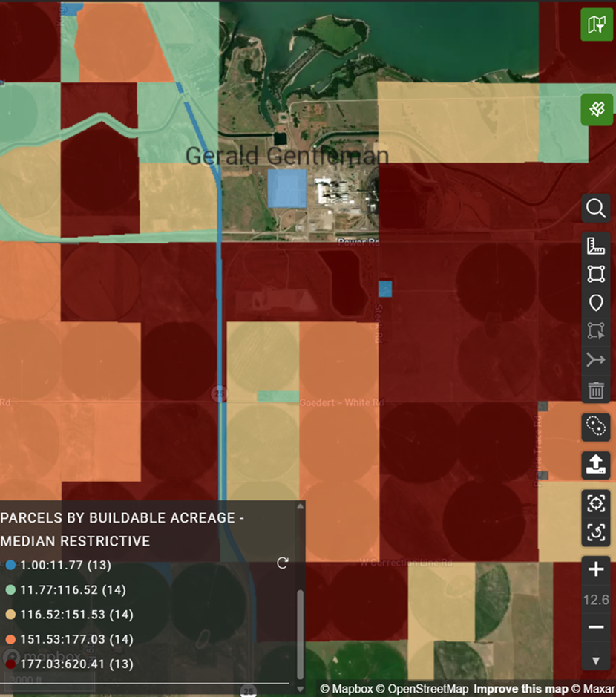
Task: Click the blue 1.00:11.77 legend swatch
Action: point(9,566)
